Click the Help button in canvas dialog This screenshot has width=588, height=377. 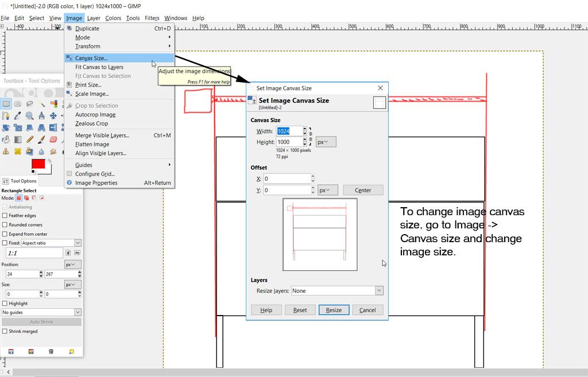(266, 310)
